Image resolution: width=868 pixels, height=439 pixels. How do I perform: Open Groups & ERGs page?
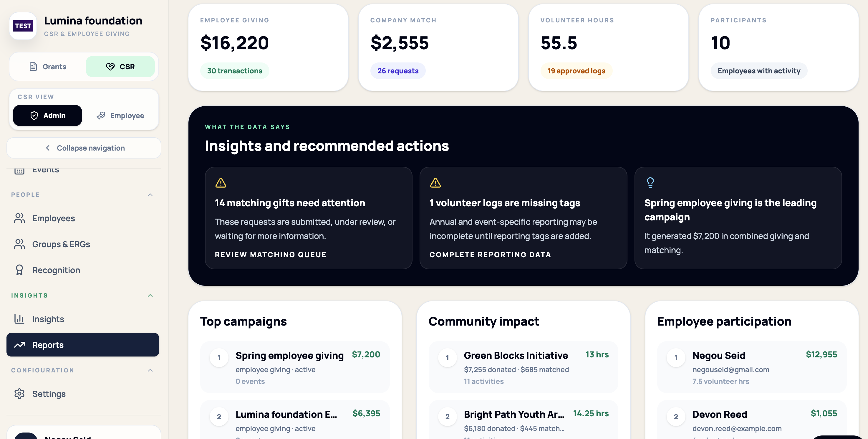point(82,244)
